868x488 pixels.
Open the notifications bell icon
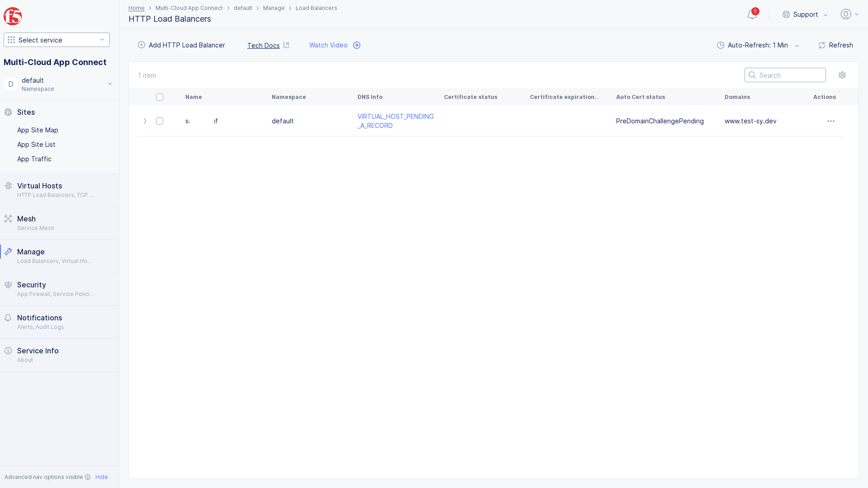coord(752,14)
